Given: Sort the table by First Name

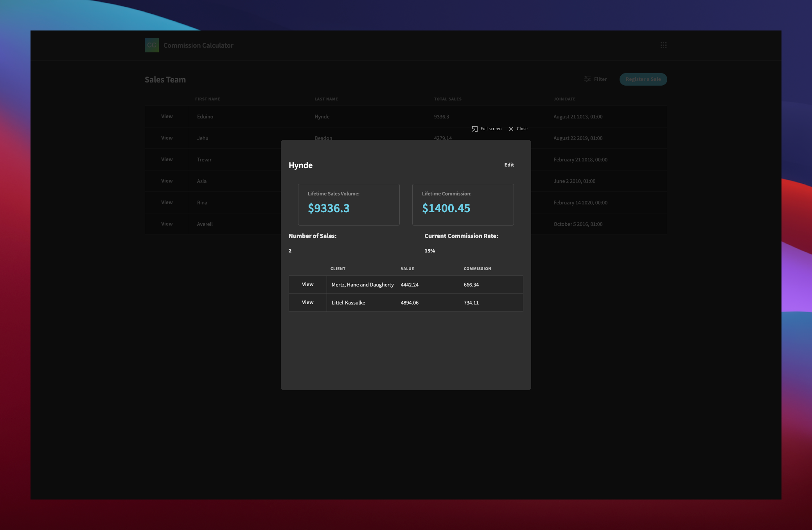Looking at the screenshot, I should coord(207,99).
